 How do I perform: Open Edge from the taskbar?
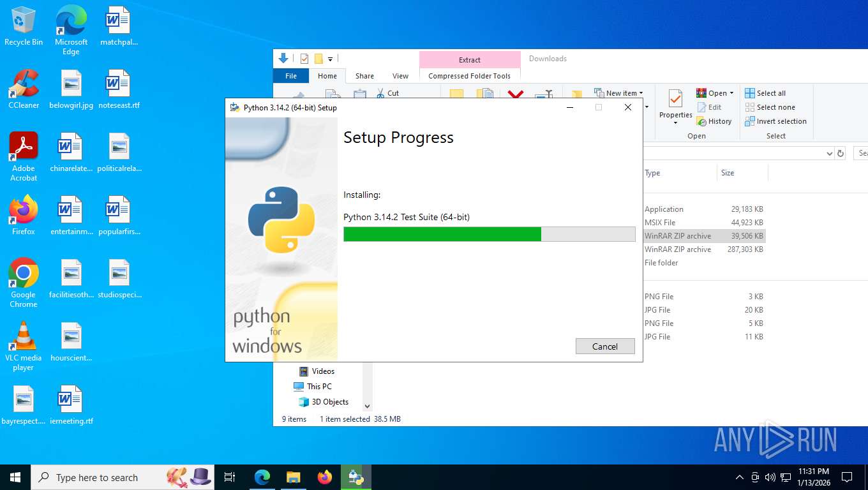tap(262, 477)
